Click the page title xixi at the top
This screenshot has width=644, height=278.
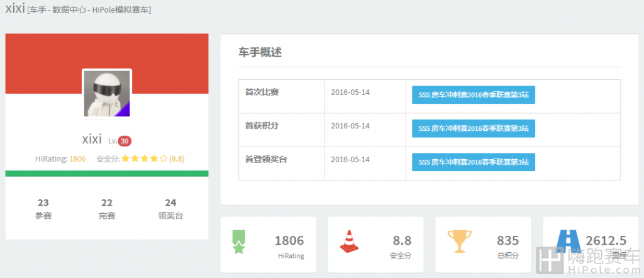pos(15,9)
